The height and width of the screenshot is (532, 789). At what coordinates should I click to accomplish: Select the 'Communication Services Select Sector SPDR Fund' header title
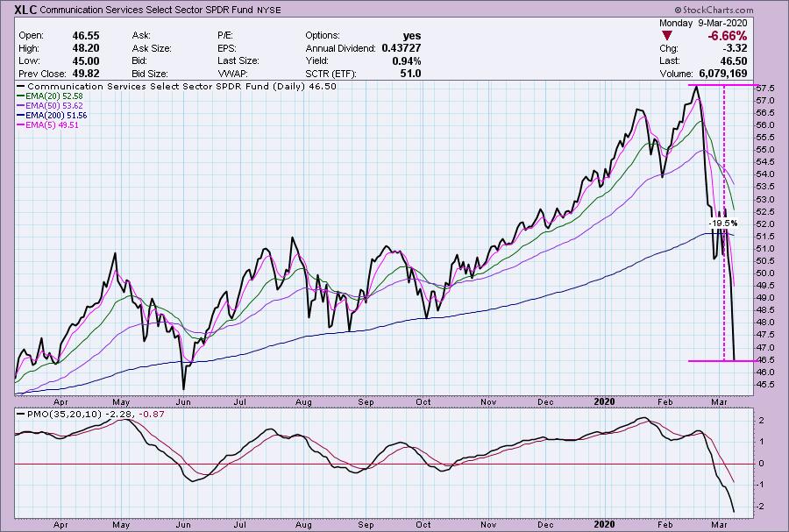tap(146, 10)
